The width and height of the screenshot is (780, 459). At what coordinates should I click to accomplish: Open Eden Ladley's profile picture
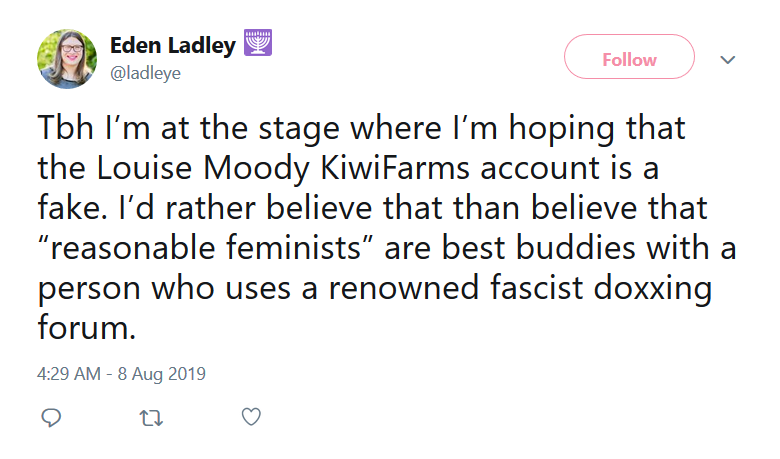click(x=67, y=59)
